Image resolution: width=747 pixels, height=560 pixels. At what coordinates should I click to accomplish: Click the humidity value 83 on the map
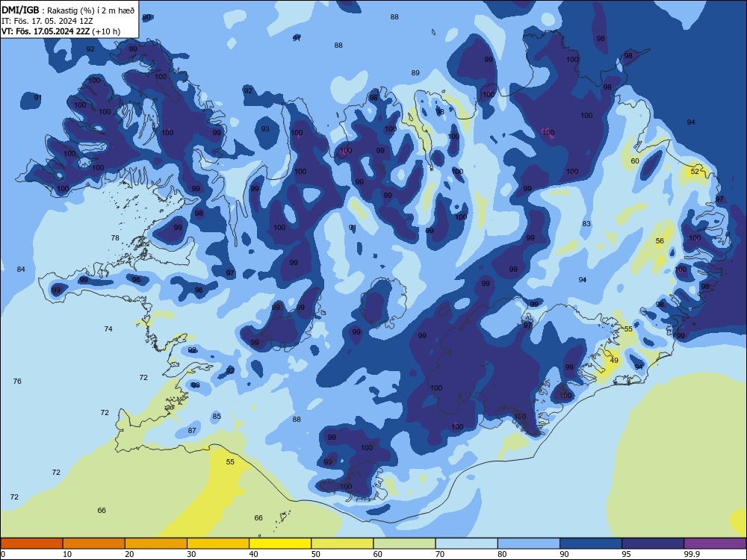pos(586,224)
